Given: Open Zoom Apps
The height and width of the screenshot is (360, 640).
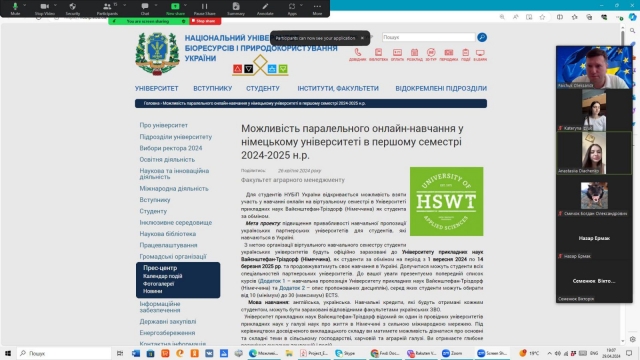Looking at the screenshot, I should [292, 9].
